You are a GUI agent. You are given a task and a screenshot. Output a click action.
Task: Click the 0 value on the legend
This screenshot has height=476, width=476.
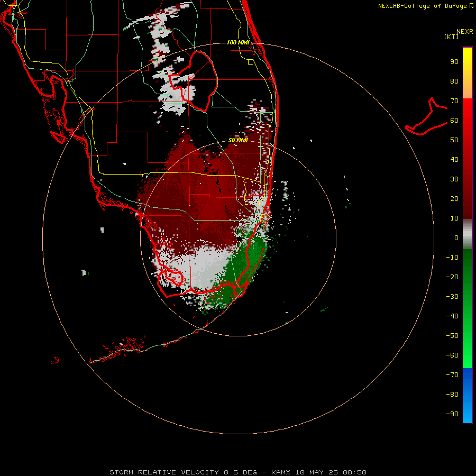tap(456, 237)
